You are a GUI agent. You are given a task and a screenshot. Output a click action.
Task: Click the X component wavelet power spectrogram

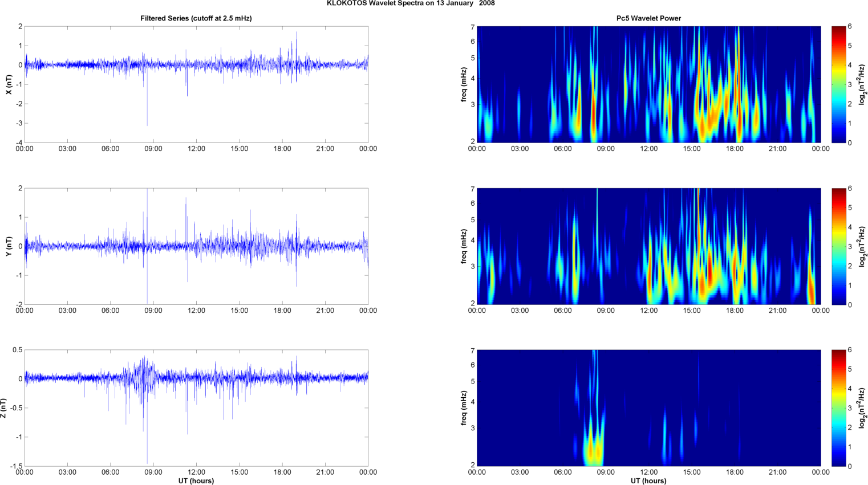pyautogui.click(x=648, y=84)
